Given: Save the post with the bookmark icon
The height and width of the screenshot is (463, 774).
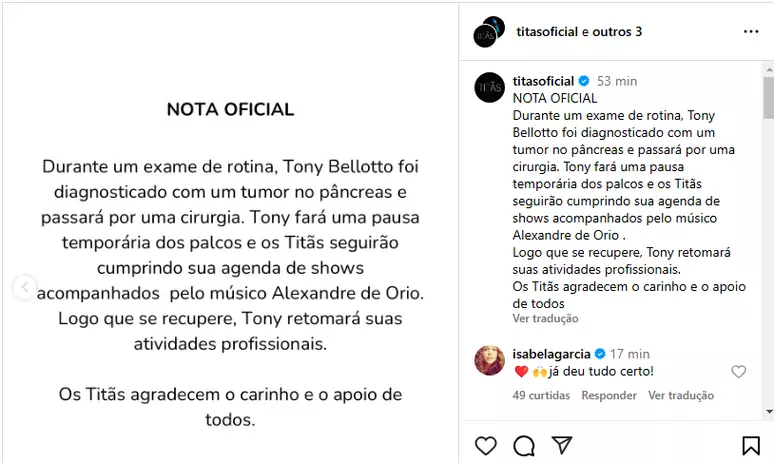Looking at the screenshot, I should click(750, 445).
